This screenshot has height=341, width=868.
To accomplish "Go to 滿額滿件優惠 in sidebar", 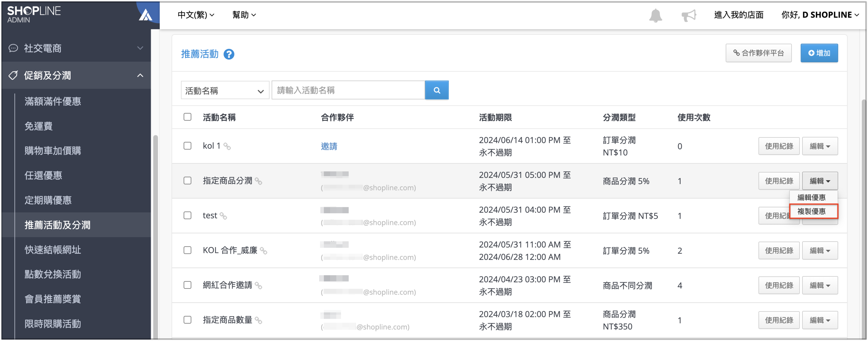I will pyautogui.click(x=53, y=101).
